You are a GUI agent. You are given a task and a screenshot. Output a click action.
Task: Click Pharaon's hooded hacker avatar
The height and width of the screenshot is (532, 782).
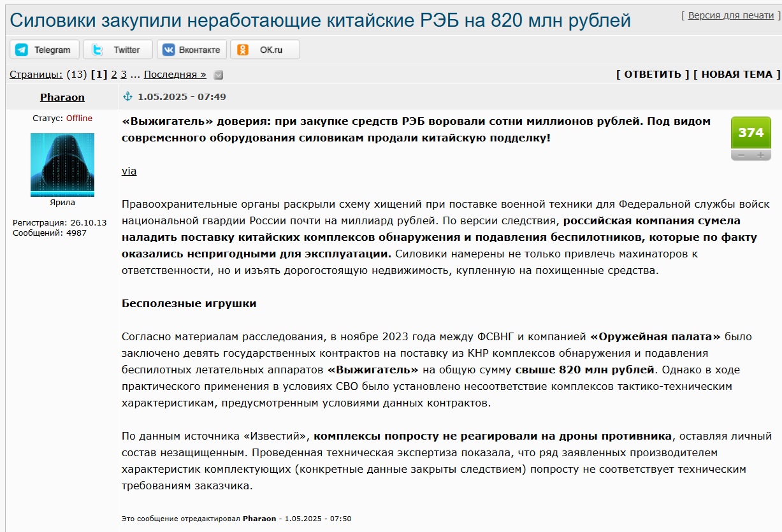click(62, 164)
